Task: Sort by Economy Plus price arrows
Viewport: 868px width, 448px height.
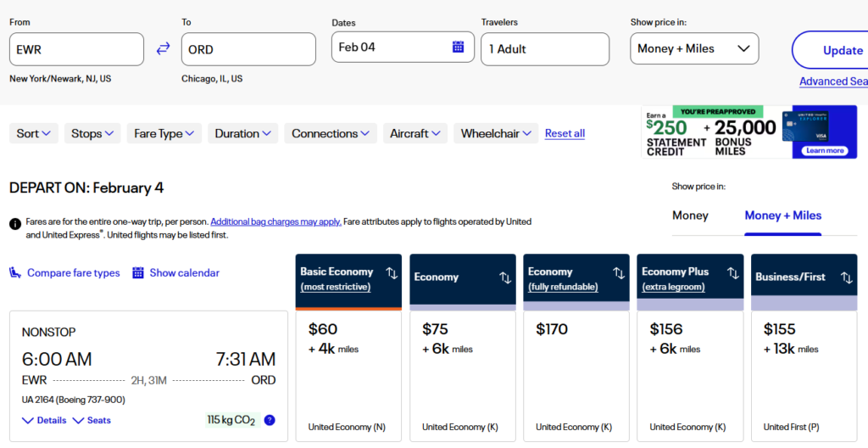Action: [x=733, y=273]
